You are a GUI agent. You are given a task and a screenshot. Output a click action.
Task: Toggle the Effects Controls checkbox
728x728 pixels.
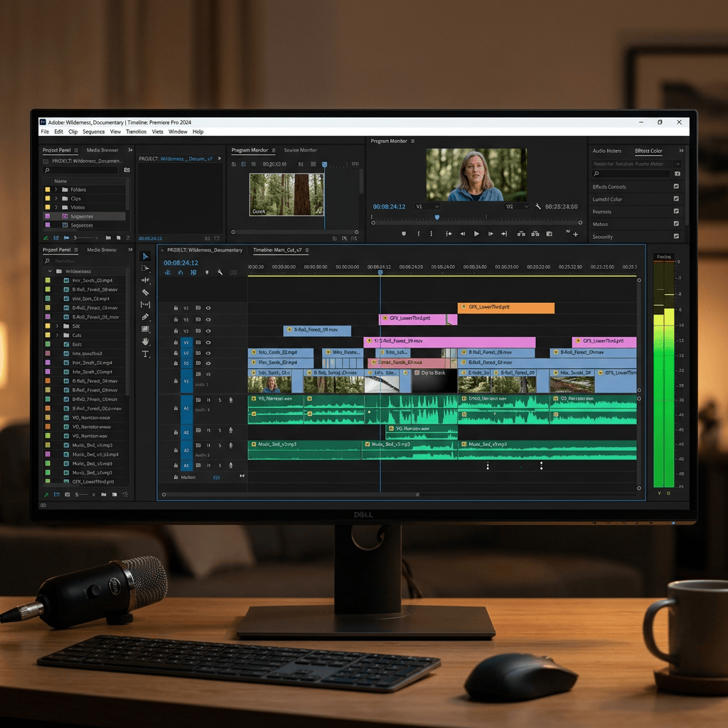(x=677, y=186)
